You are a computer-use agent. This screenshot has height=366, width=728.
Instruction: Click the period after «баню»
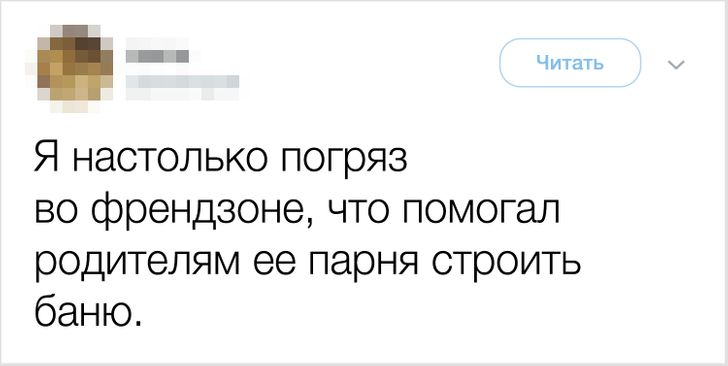click(135, 321)
